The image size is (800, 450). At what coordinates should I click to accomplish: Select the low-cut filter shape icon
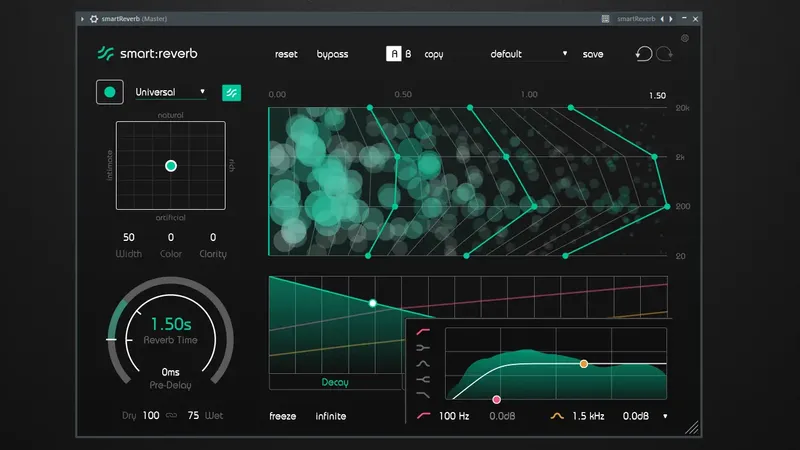point(423,332)
